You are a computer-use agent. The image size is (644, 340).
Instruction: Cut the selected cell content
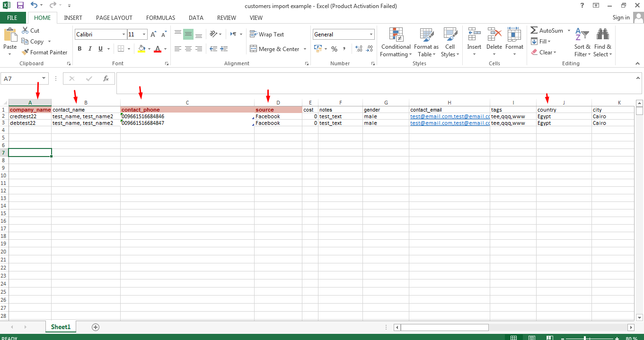click(31, 30)
